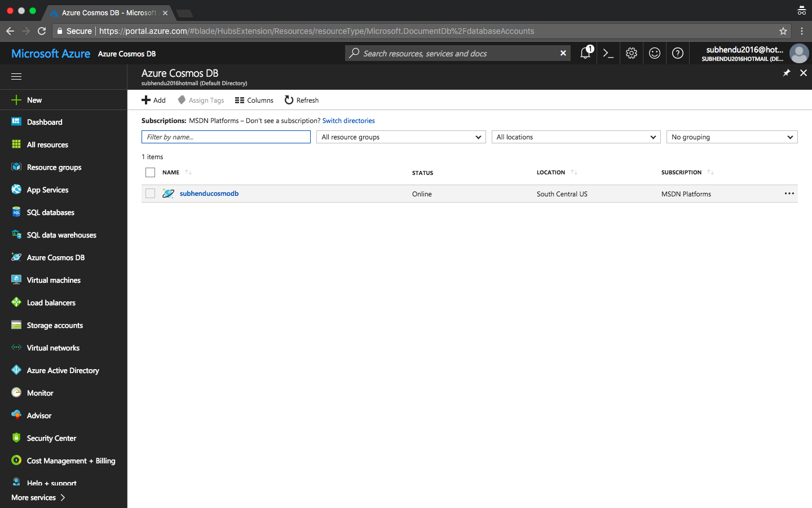Click the Azure Cosmos DB breadcrumb
The height and width of the screenshot is (508, 812).
[127, 54]
